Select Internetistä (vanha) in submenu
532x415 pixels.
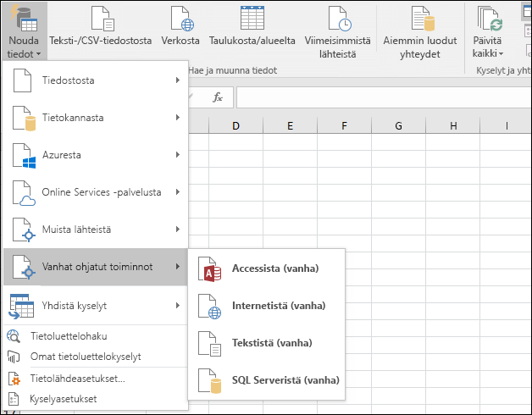267,306
